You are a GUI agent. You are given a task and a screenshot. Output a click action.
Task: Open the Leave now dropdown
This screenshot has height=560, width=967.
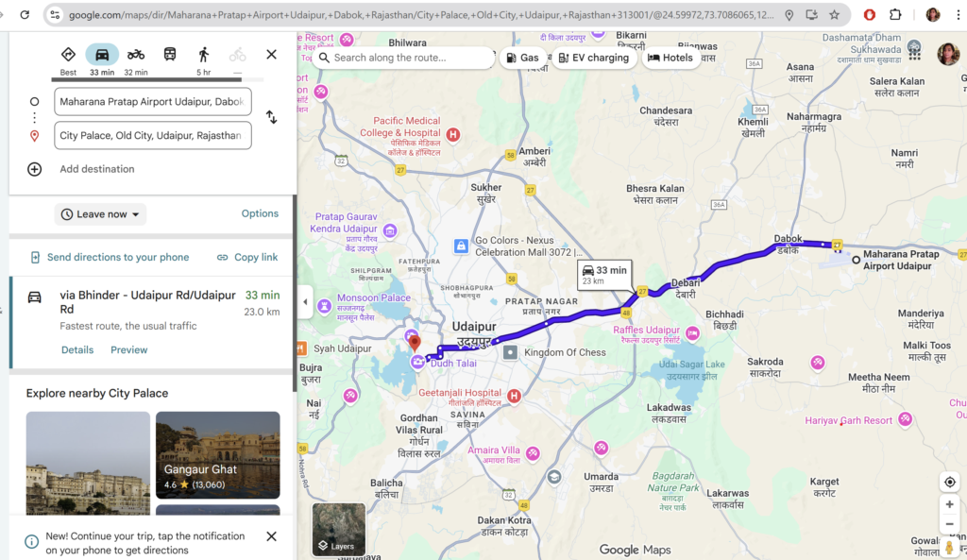tap(100, 214)
